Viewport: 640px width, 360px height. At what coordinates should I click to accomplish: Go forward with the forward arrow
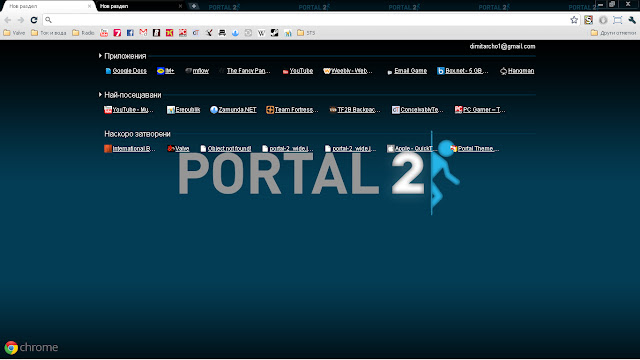(21, 20)
